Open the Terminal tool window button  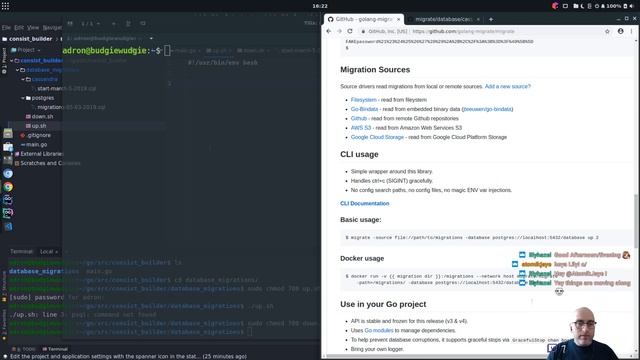pyautogui.click(x=55, y=349)
